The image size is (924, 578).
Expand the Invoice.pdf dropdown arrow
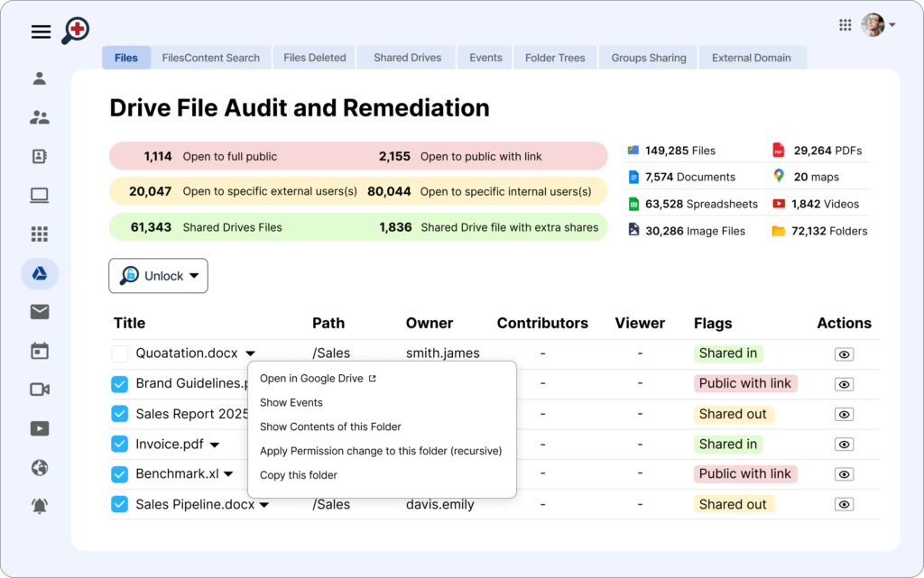pyautogui.click(x=215, y=445)
